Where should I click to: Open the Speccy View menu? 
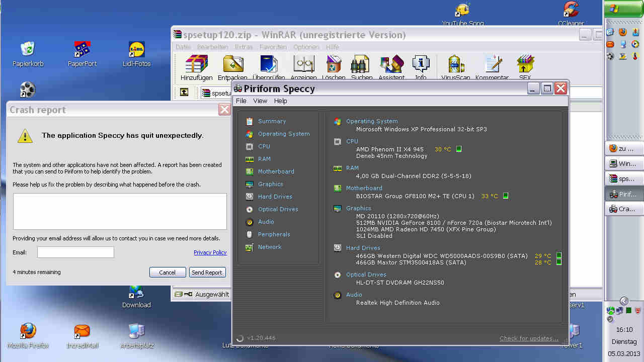click(260, 101)
